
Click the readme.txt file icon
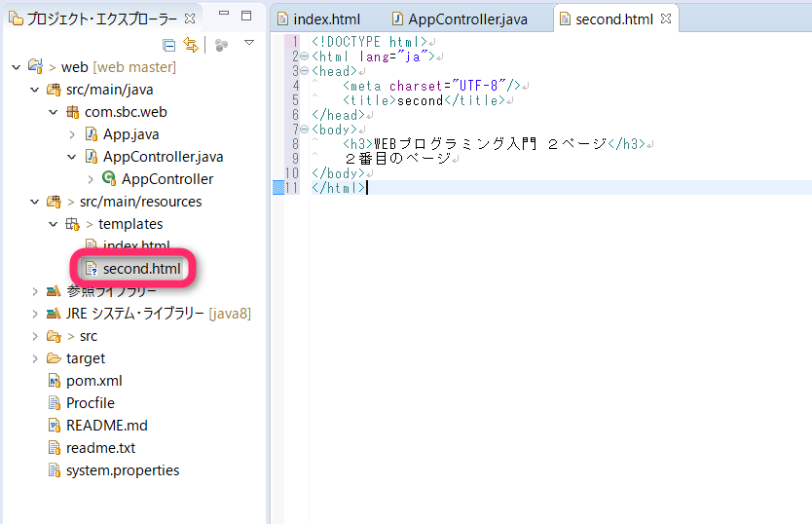tap(54, 448)
